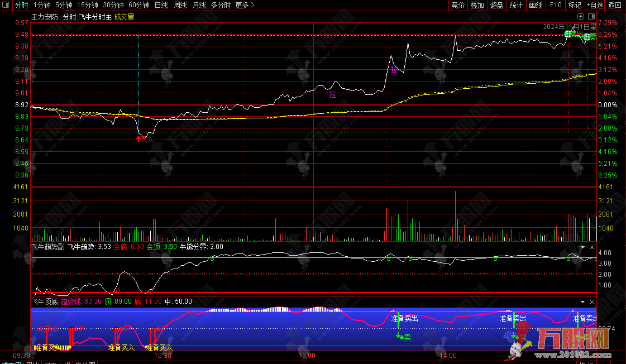The image size is (626, 364).
Task: Switch to 30分钟 period
Action: (x=113, y=5)
